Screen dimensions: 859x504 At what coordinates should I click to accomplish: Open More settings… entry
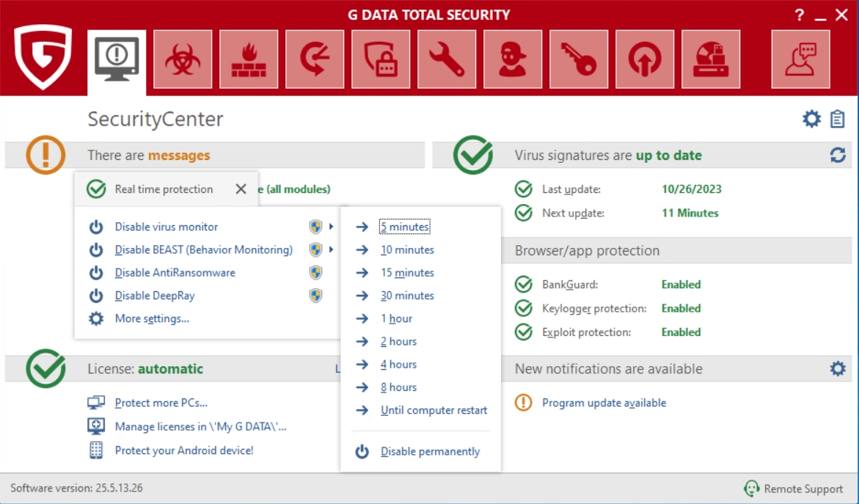coord(152,319)
